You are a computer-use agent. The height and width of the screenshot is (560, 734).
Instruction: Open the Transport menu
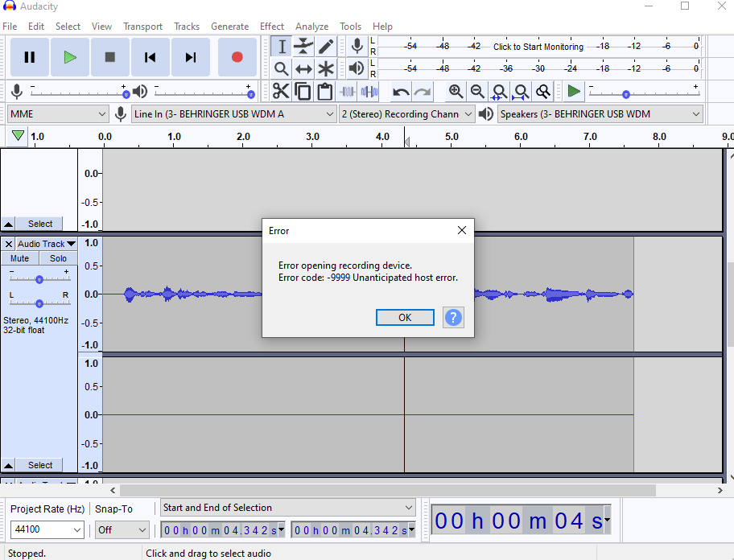pos(142,26)
